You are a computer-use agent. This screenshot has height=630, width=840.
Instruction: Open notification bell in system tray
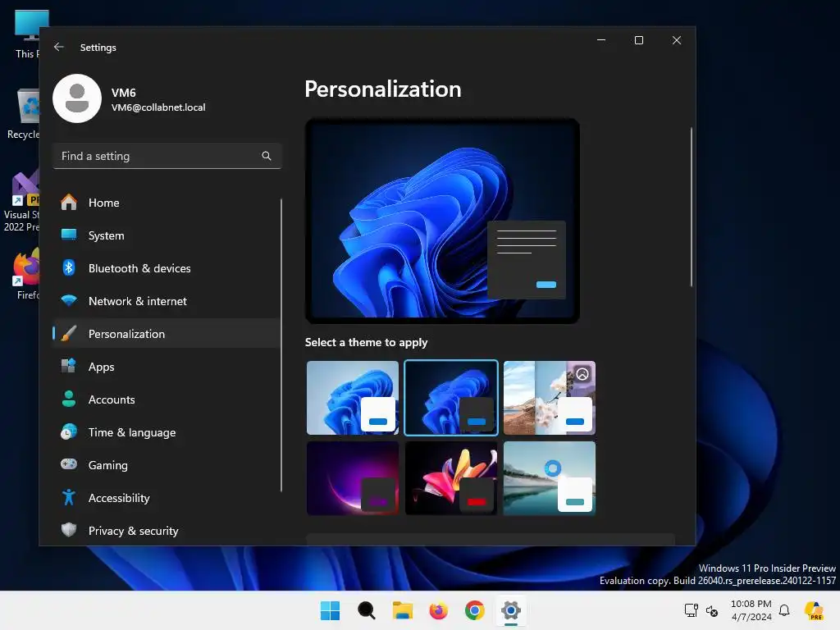(x=784, y=610)
